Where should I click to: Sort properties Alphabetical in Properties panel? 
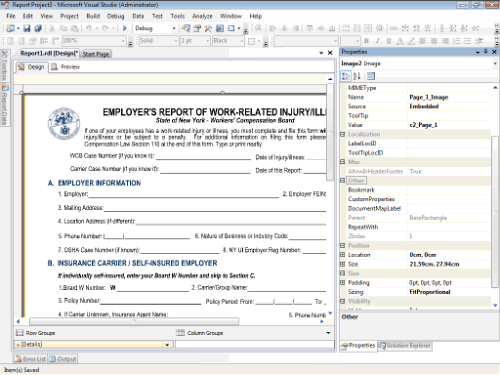pos(357,76)
